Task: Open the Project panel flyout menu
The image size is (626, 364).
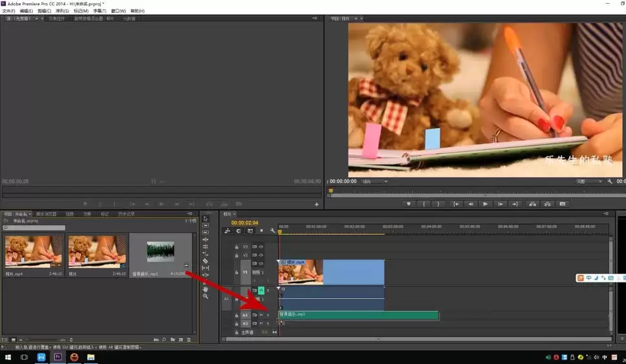Action: [x=189, y=214]
